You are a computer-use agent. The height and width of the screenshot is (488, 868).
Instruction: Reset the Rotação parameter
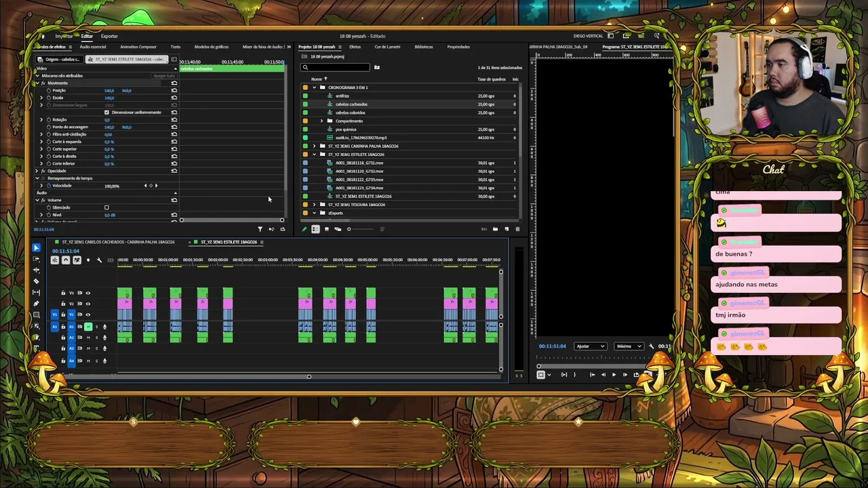click(x=174, y=120)
